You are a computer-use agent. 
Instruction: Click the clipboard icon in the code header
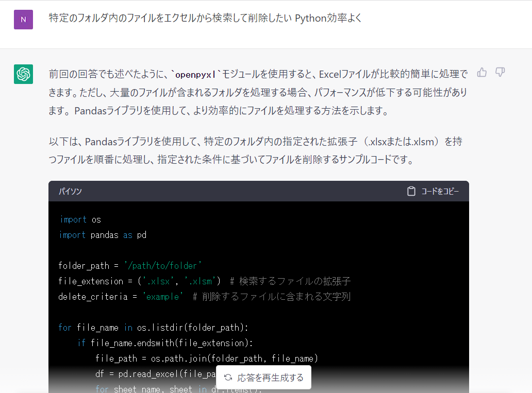[x=411, y=191]
